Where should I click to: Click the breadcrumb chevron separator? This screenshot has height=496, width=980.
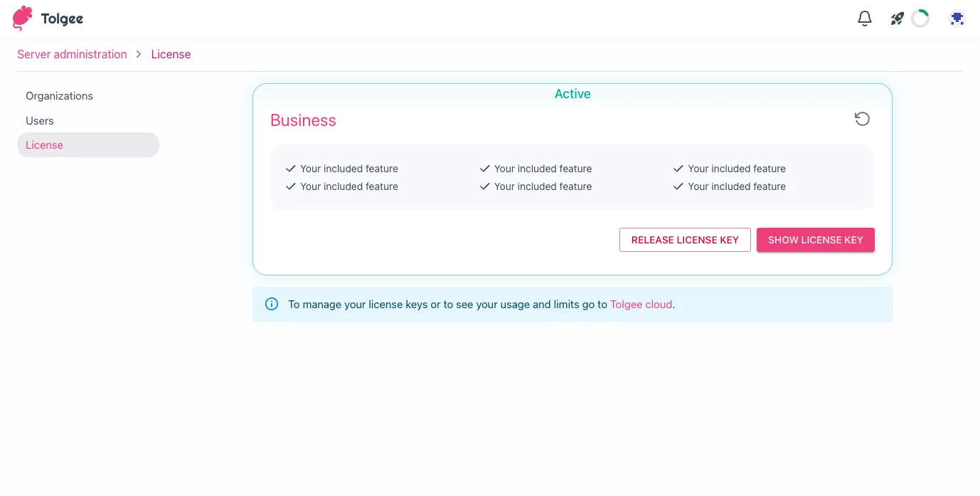tap(139, 54)
